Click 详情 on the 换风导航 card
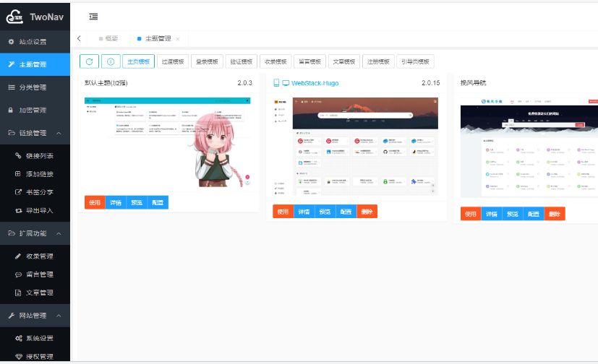Screen dimensions: 598x364 pos(492,214)
